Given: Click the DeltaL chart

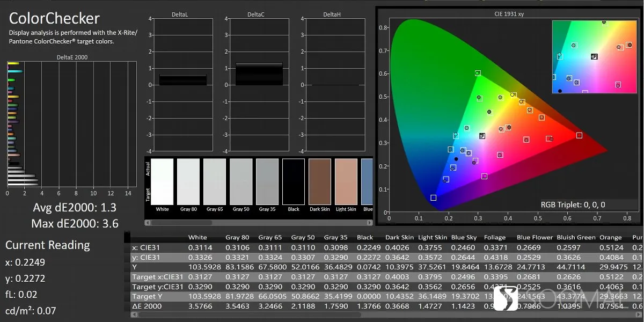Looking at the screenshot, I should click(183, 85).
